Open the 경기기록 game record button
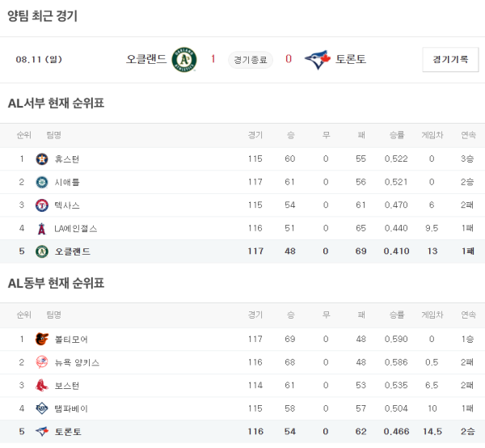Viewport: 485px width, 448px height. click(x=450, y=59)
